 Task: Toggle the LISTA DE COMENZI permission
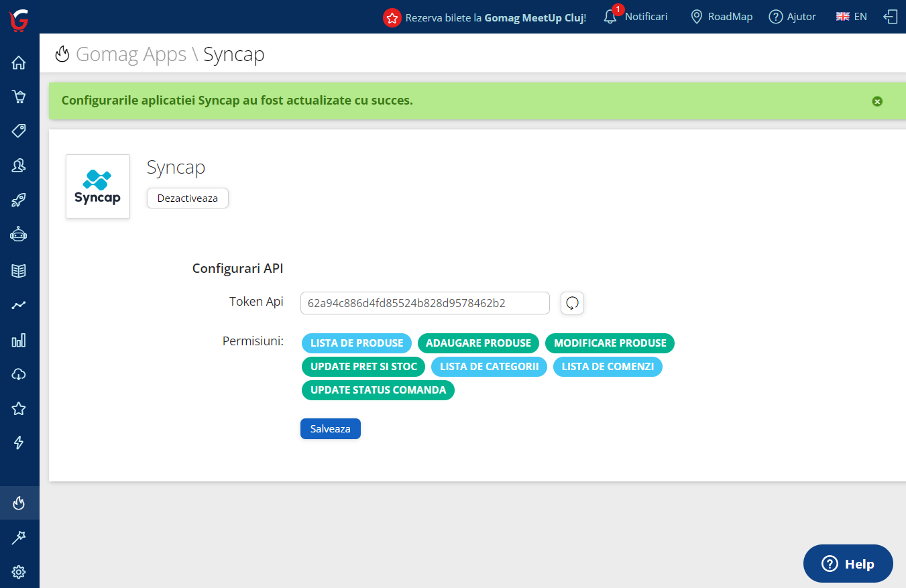coord(608,367)
